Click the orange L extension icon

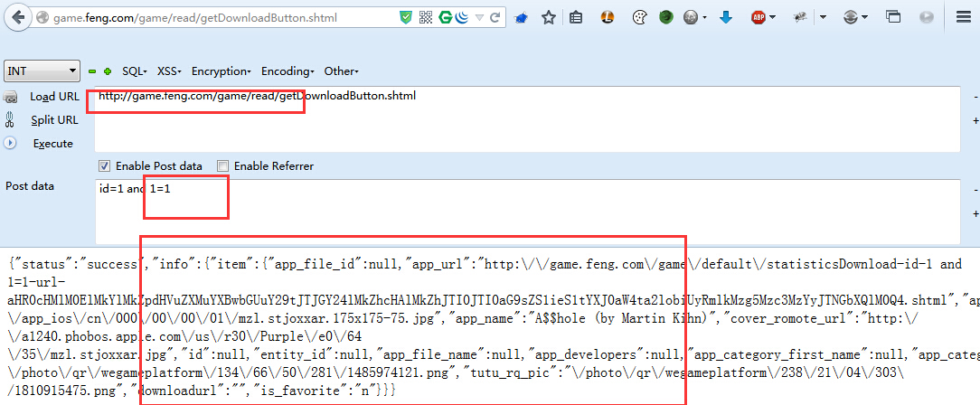coord(607,18)
